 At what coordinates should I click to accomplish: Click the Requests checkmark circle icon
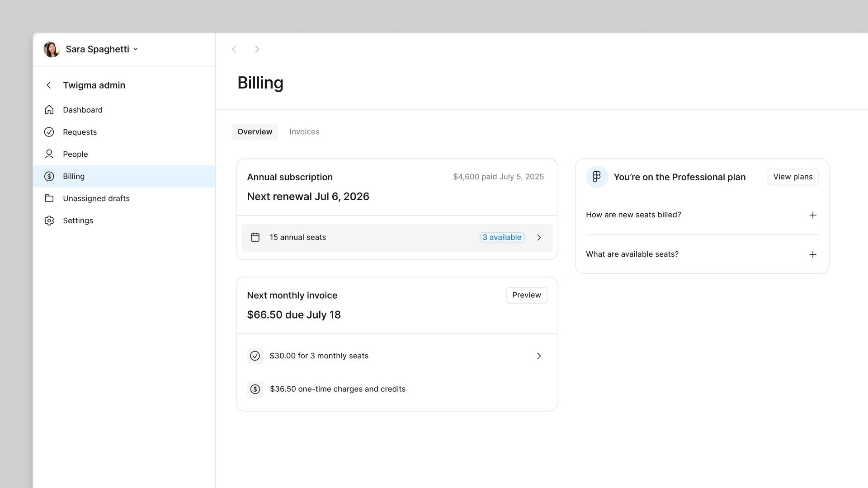click(x=49, y=132)
